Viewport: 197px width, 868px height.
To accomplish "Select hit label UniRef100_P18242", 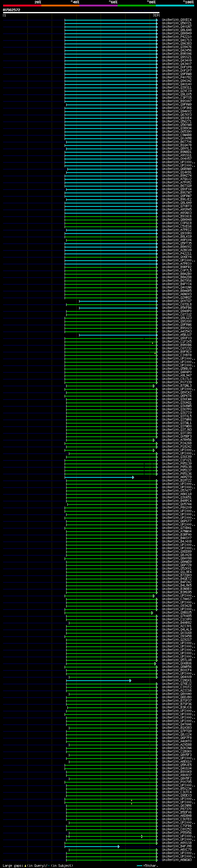I will (177, 447).
